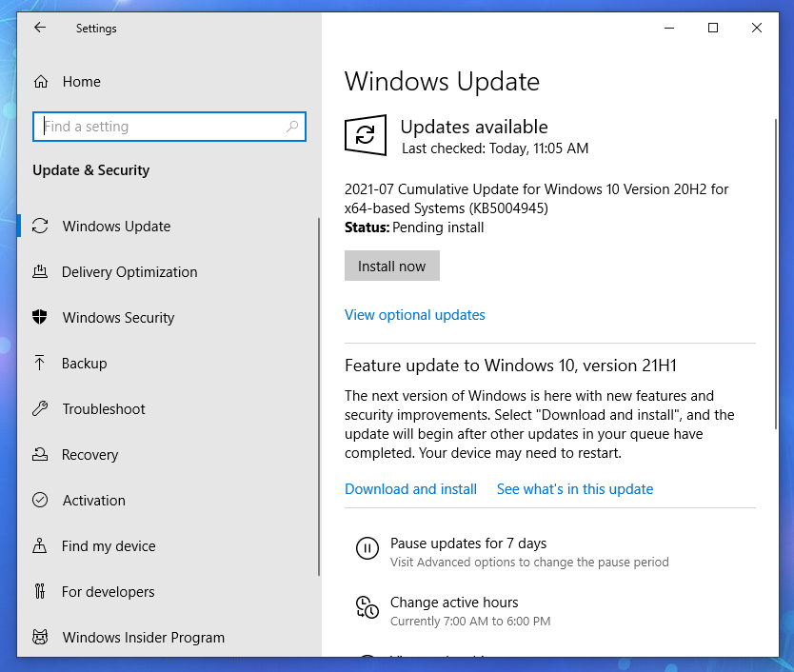Click the Backup arrow icon

click(x=39, y=363)
